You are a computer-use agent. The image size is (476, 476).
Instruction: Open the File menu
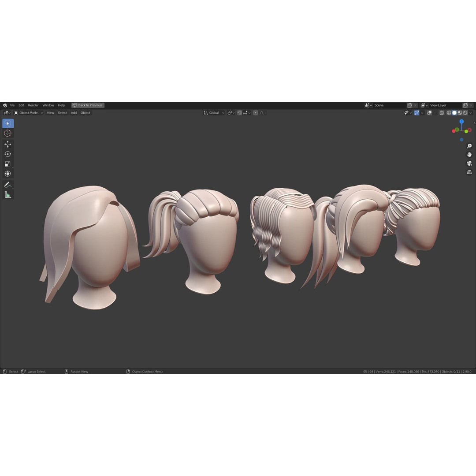[12, 105]
